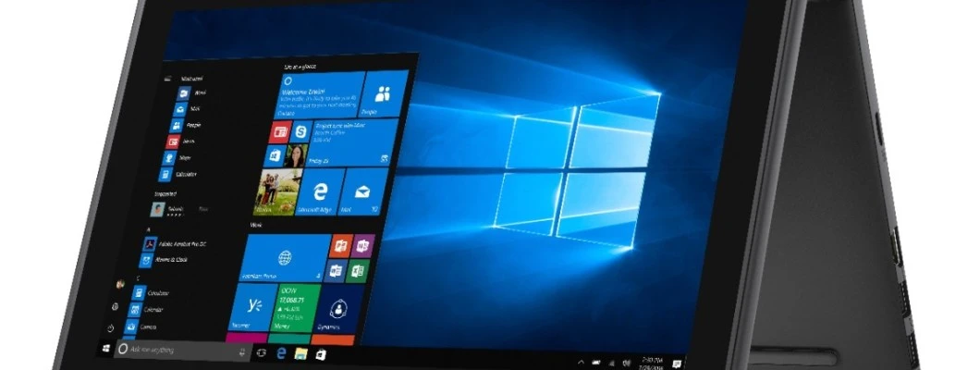This screenshot has height=370, width=980.
Task: Open the Store tile with shopping bag
Action: click(275, 155)
